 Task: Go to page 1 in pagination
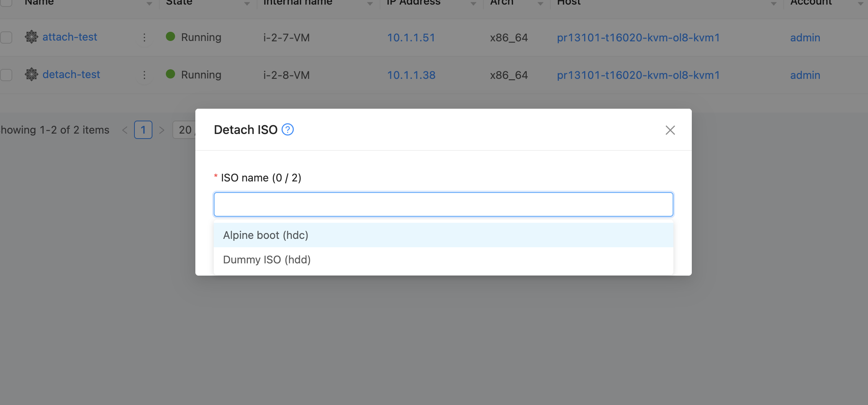tap(143, 130)
